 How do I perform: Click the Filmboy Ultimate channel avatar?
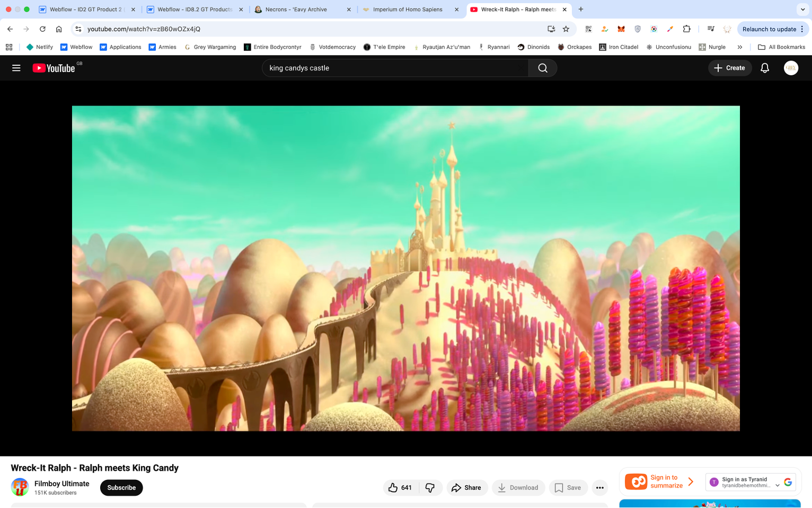tap(20, 487)
